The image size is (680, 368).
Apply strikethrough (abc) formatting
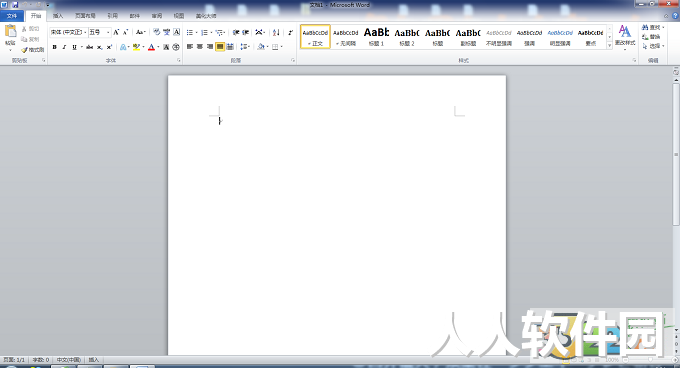coord(89,47)
